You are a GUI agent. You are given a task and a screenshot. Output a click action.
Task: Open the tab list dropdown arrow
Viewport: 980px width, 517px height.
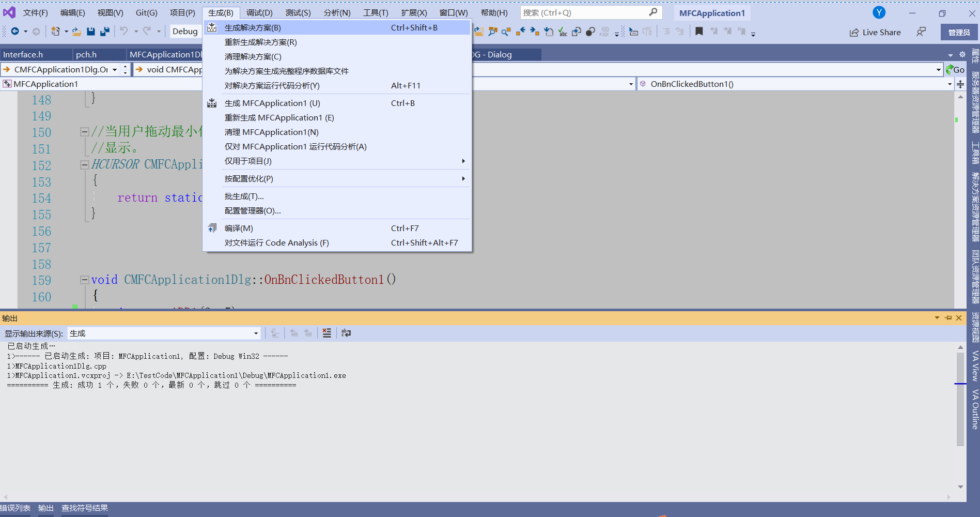pyautogui.click(x=951, y=55)
